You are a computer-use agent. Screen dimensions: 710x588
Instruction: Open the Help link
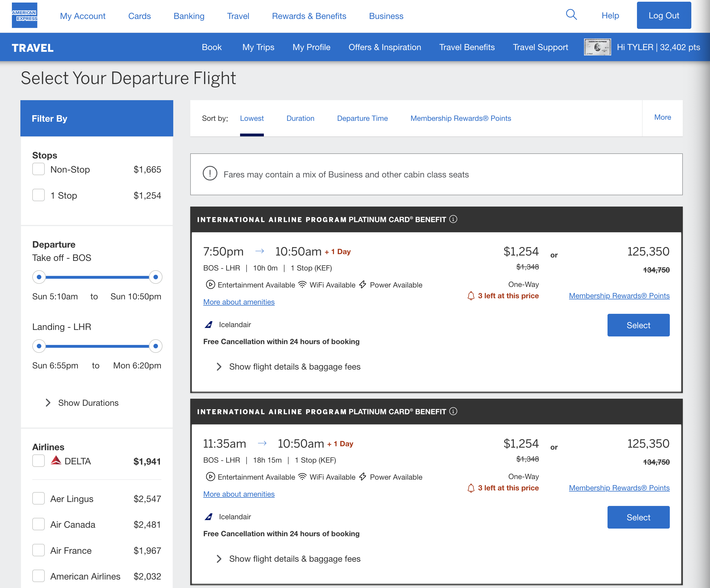(610, 16)
